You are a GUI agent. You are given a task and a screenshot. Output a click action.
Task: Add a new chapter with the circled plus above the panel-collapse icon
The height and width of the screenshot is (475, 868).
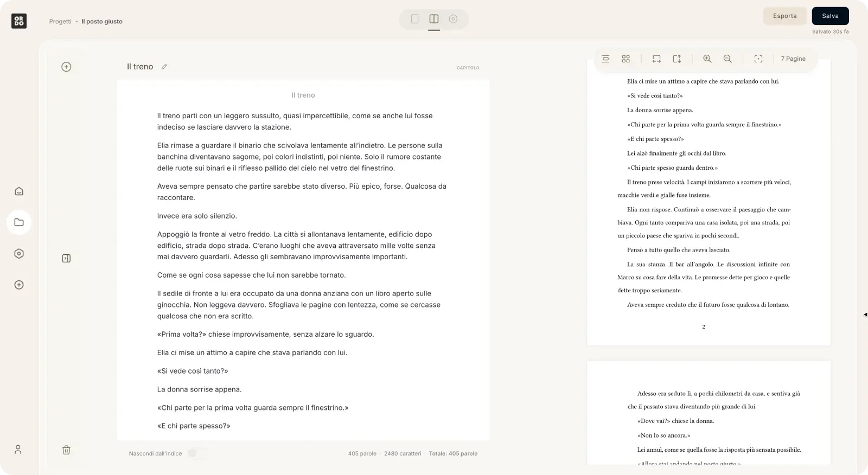(66, 67)
